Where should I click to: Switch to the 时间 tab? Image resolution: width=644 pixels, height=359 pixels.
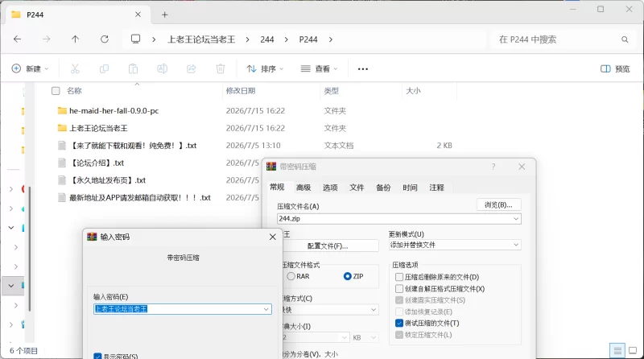pos(410,188)
